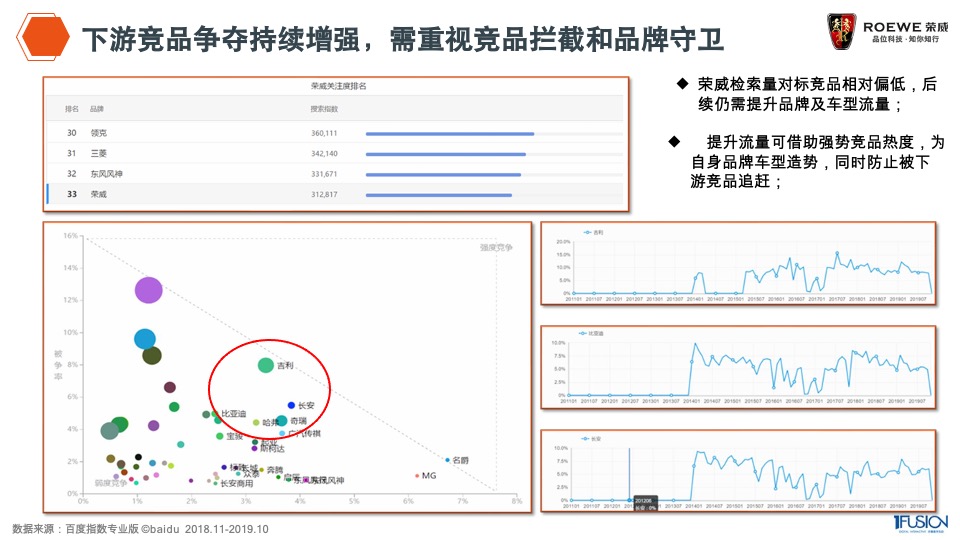960x540 pixels.
Task: Select the 东风风神 brand cell in the table
Action: click(x=107, y=174)
